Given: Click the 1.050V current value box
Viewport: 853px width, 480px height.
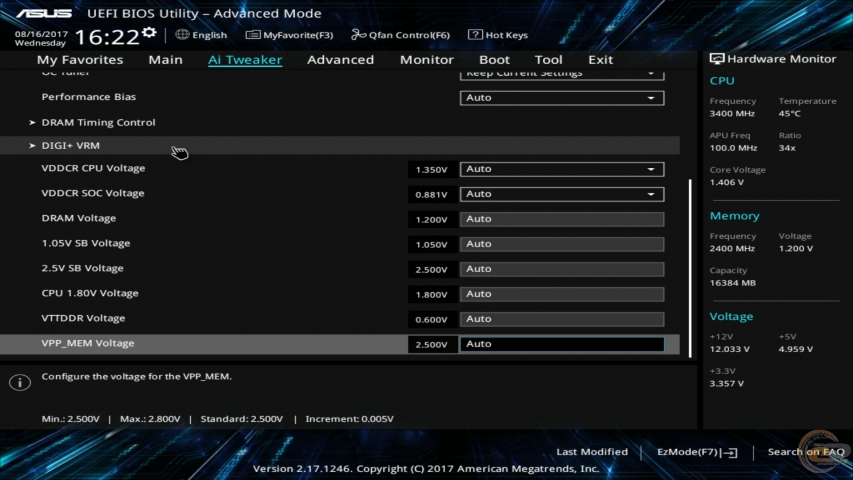Looking at the screenshot, I should coord(432,245).
